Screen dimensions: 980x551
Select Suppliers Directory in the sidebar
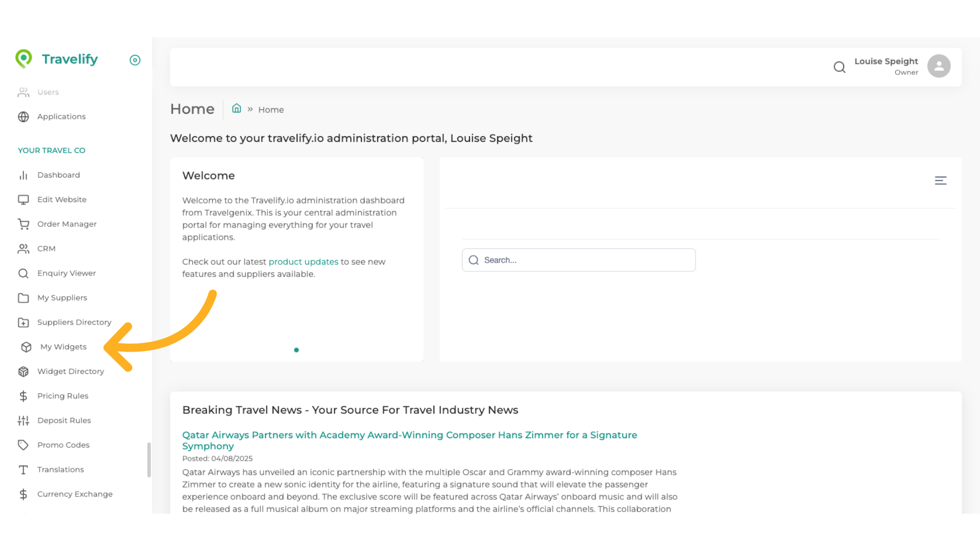(74, 322)
